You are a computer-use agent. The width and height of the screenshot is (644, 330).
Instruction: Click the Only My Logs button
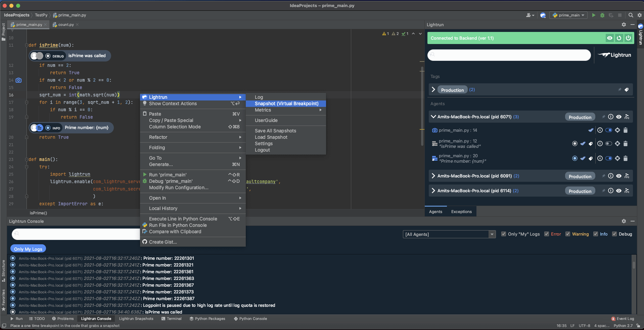(28, 249)
